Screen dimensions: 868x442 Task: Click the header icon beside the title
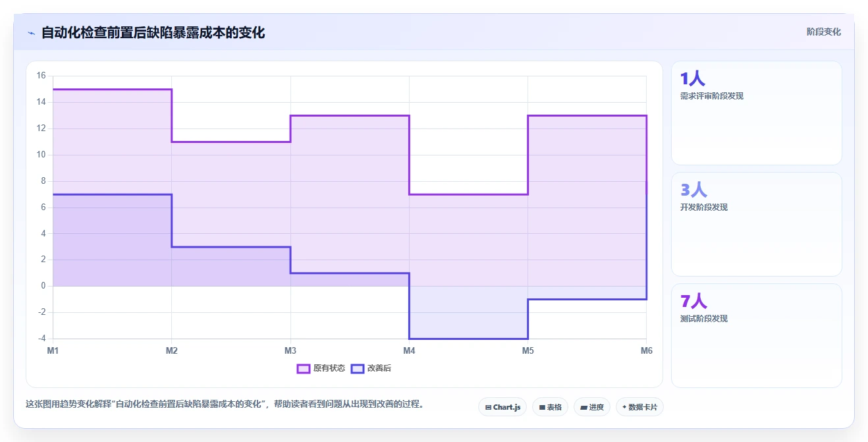(x=31, y=32)
